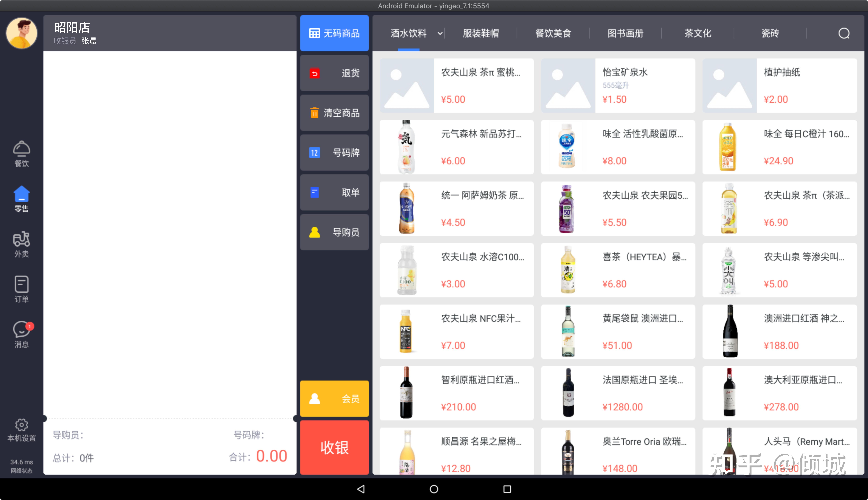Open the yellow 会员 member button
The height and width of the screenshot is (500, 868).
point(334,398)
